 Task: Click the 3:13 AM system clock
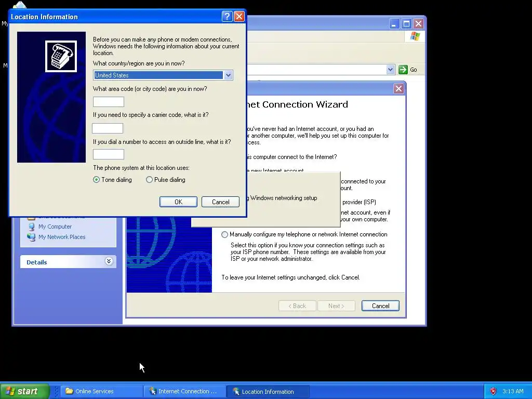pyautogui.click(x=513, y=391)
